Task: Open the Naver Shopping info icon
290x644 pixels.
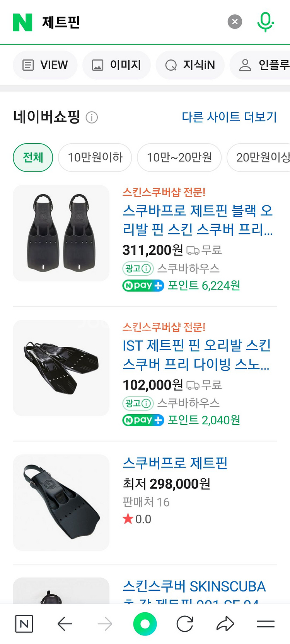Action: (x=92, y=117)
